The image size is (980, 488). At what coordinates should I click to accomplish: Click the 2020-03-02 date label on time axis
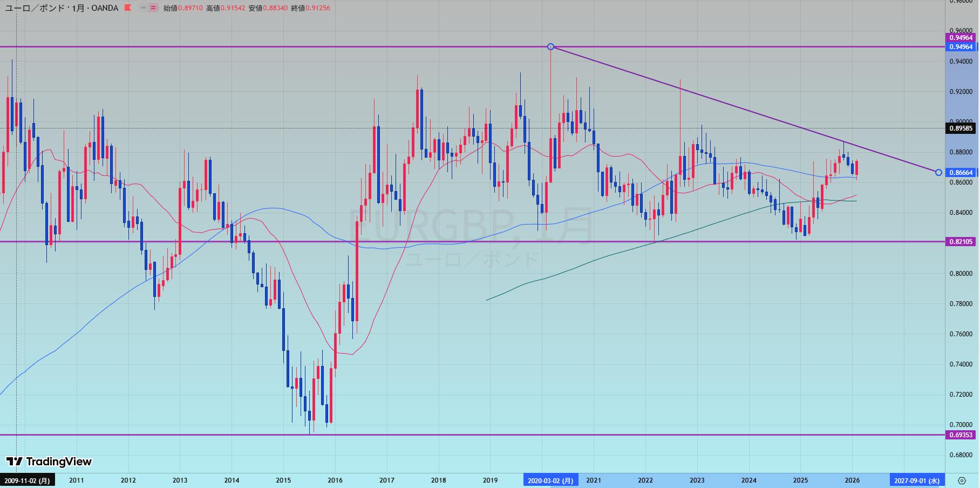coord(550,480)
